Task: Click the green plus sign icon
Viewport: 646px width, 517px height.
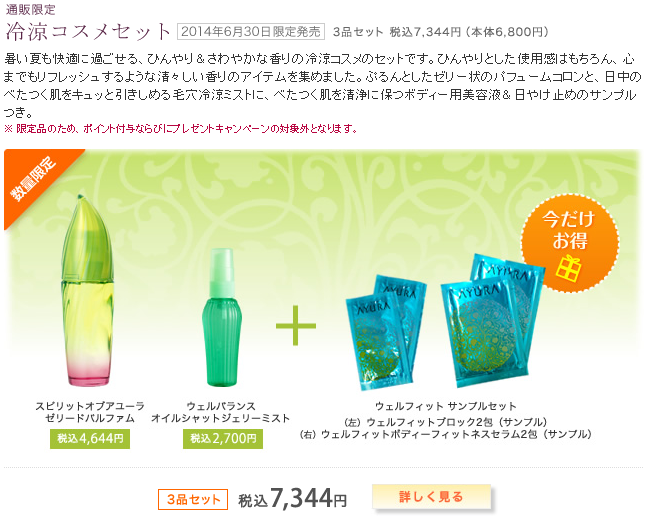Action: 296,325
